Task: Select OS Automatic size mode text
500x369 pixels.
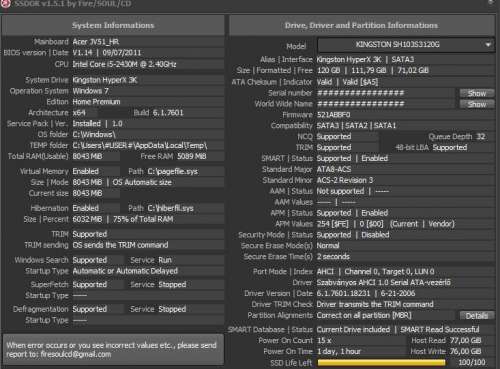Action: (142, 182)
